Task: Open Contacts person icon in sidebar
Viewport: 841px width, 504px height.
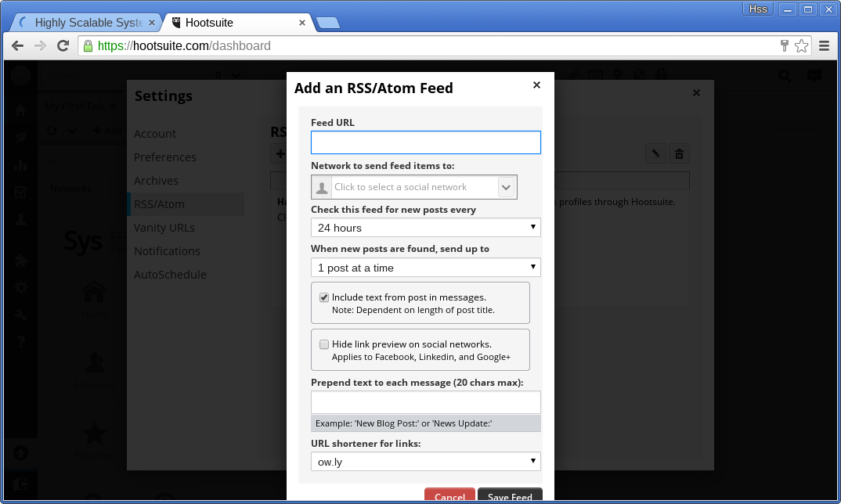Action: point(20,219)
